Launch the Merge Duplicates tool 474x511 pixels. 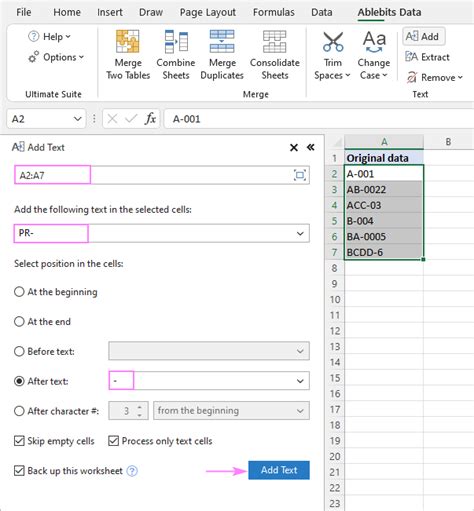222,55
